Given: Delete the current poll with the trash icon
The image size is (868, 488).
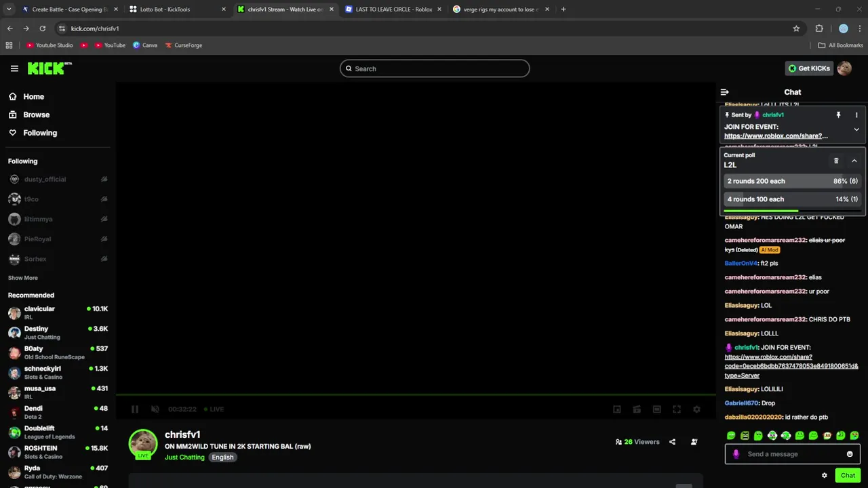Looking at the screenshot, I should click(x=836, y=161).
